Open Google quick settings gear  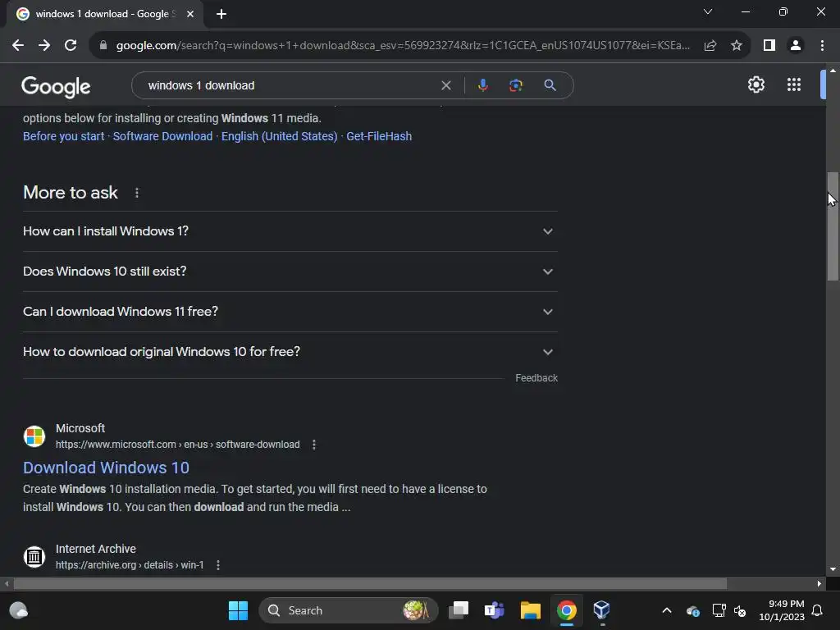(x=756, y=84)
